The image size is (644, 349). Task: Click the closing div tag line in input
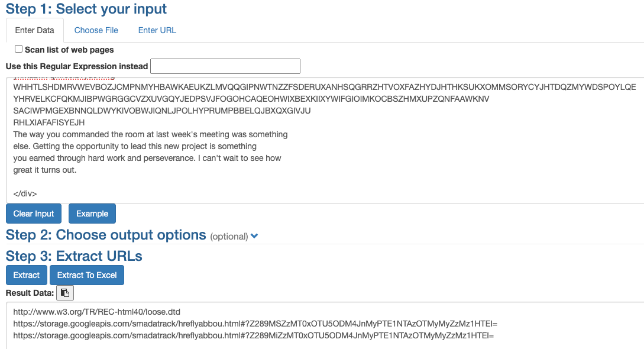(x=25, y=193)
